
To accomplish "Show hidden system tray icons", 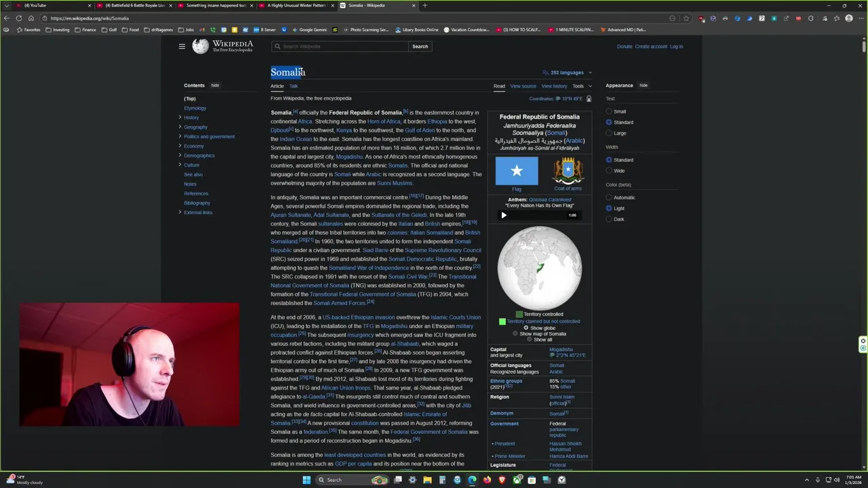I will click(806, 480).
